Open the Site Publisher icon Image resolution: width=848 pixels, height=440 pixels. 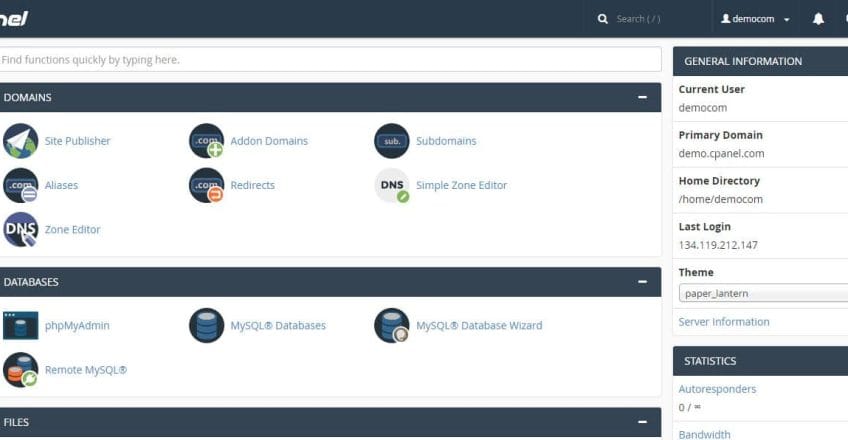tap(21, 141)
